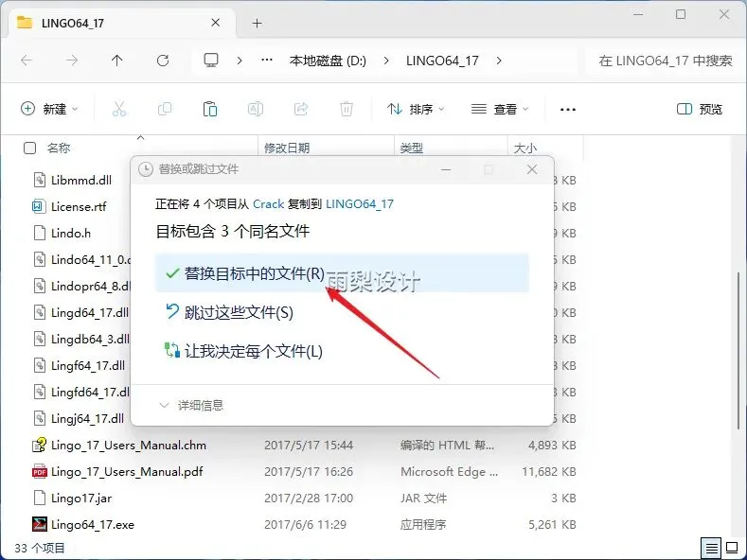Click the Lingo17.jar file icon

click(39, 498)
